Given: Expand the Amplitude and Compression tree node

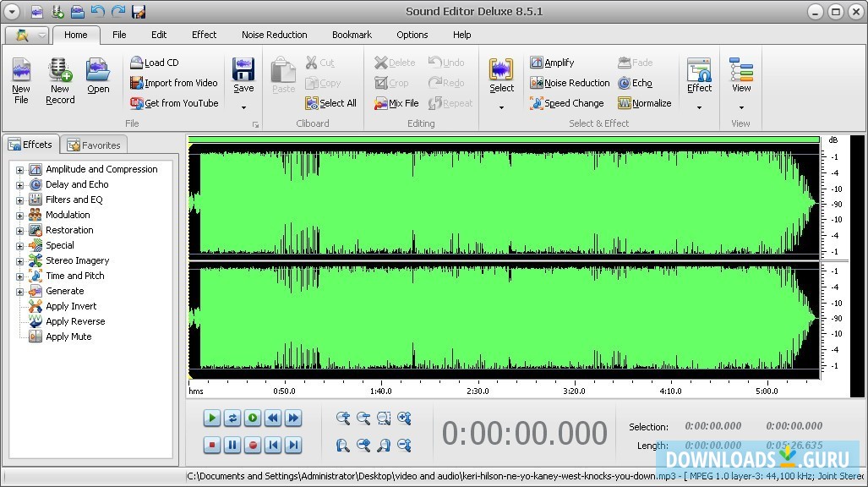Looking at the screenshot, I should point(19,170).
